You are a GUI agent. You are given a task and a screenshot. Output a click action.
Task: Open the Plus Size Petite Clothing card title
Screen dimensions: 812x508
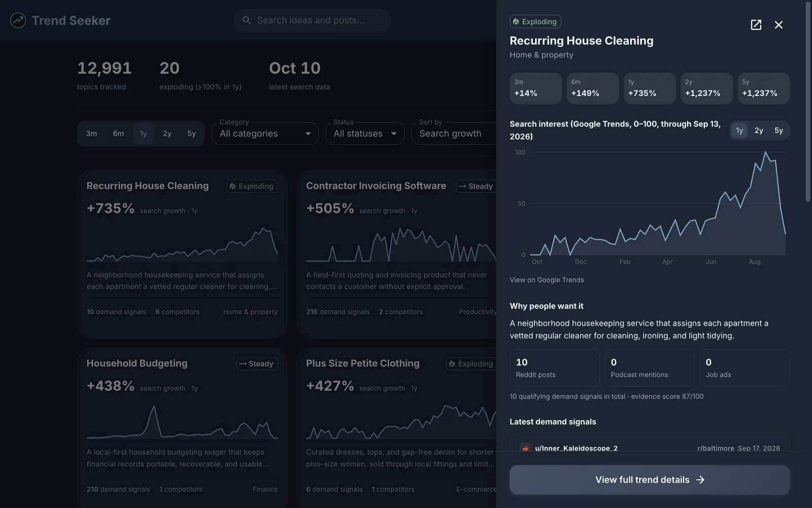(x=362, y=363)
